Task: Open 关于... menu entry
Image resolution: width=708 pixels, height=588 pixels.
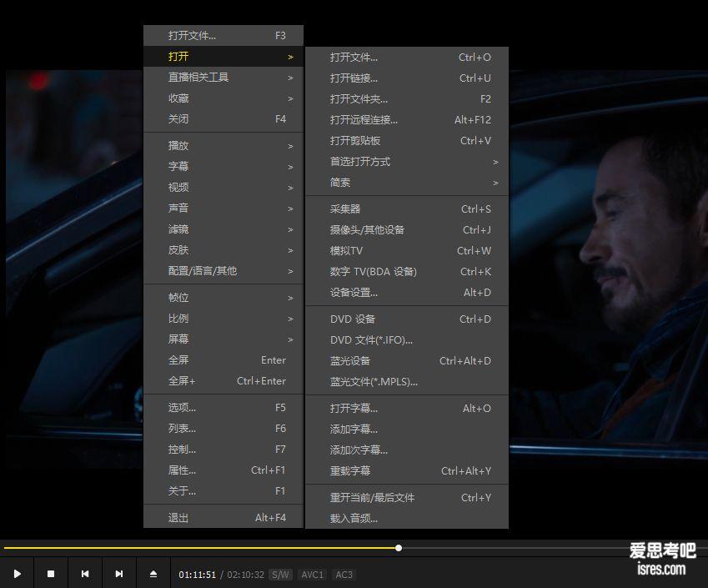Action: 223,491
